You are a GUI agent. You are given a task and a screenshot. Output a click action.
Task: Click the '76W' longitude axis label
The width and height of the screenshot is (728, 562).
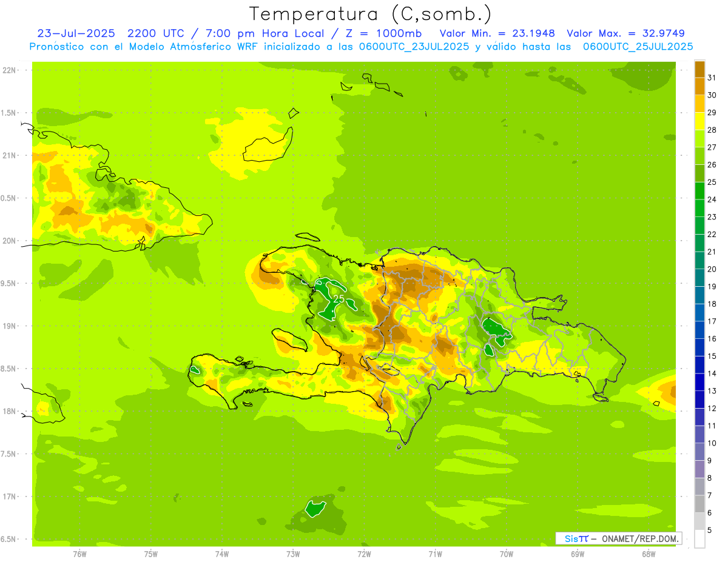pos(79,554)
